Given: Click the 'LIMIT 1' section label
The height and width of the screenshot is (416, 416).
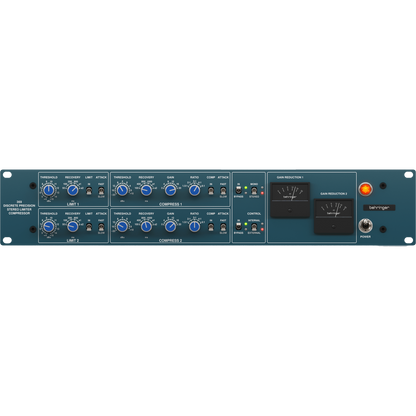Looking at the screenshot, I should click(x=73, y=204).
